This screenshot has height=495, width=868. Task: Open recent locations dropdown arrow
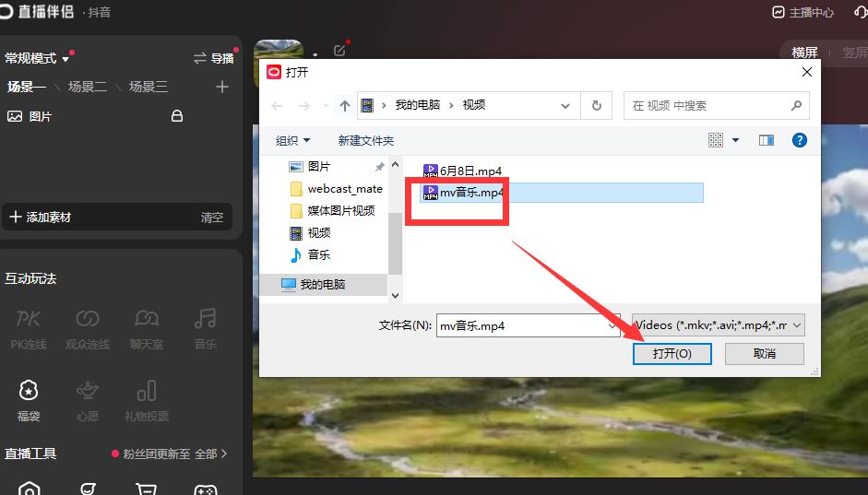click(x=326, y=106)
